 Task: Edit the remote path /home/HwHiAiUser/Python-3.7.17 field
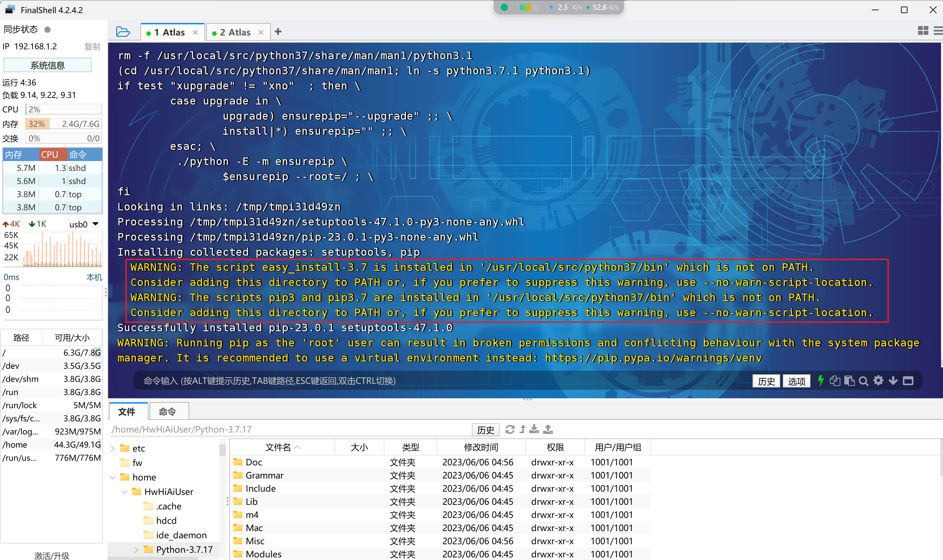click(290, 430)
